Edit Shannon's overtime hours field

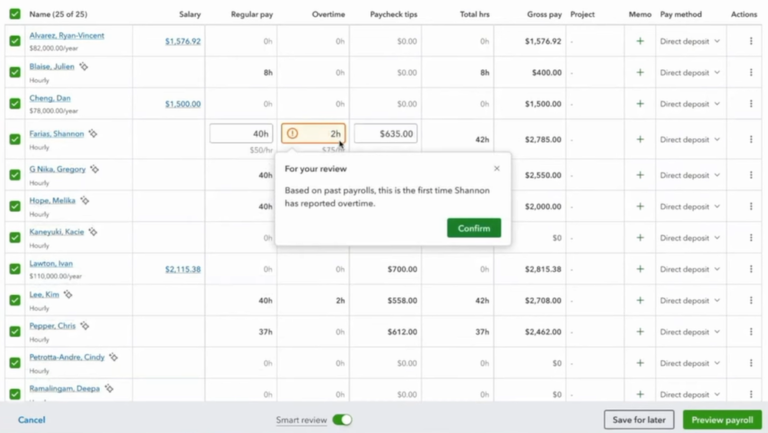pyautogui.click(x=313, y=133)
